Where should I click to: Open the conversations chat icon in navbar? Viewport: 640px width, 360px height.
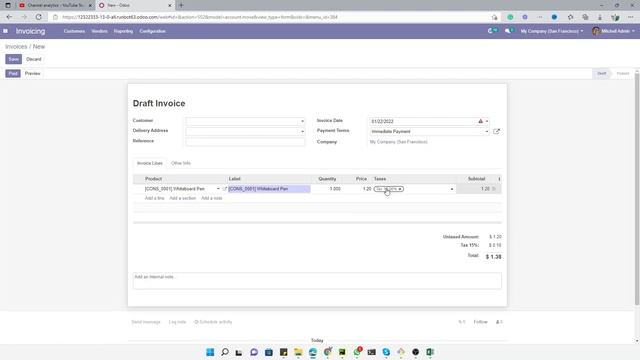click(x=509, y=31)
